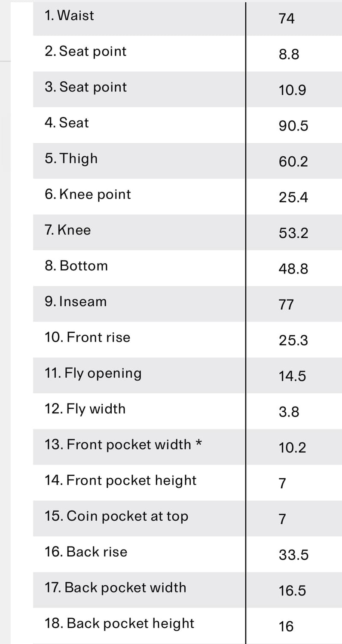Screen dimensions: 342x644
Task: Click the asterisk beside Front pocket width
Action: (x=199, y=443)
